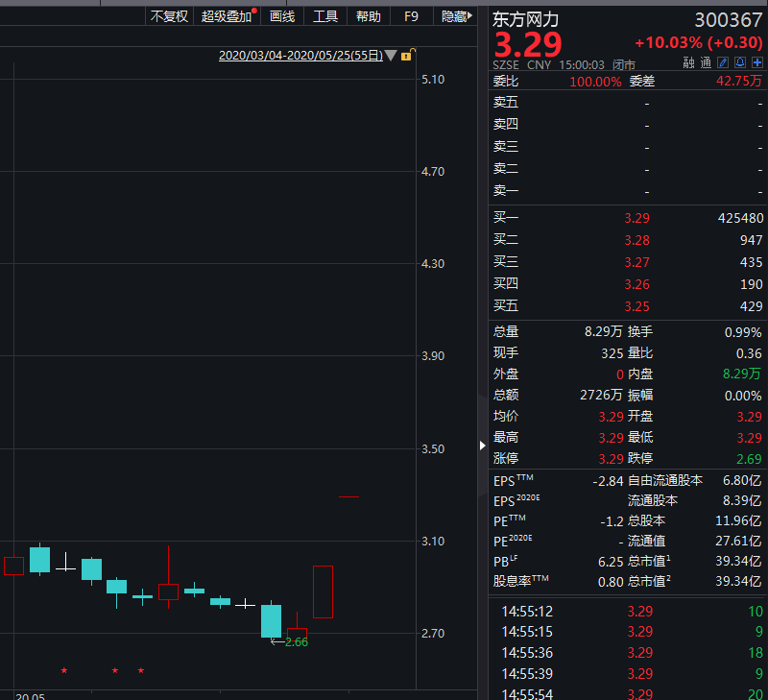Click the blue pencil note icon
This screenshot has height=700, width=768.
point(723,62)
